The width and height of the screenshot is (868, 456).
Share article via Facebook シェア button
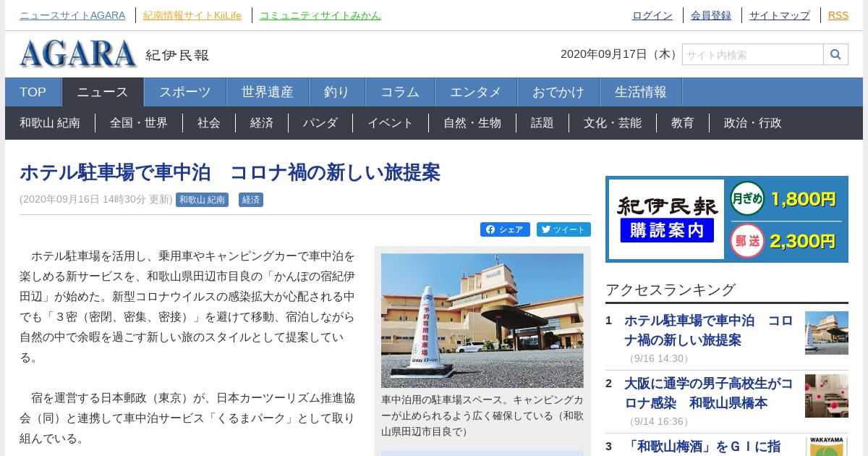pos(505,229)
